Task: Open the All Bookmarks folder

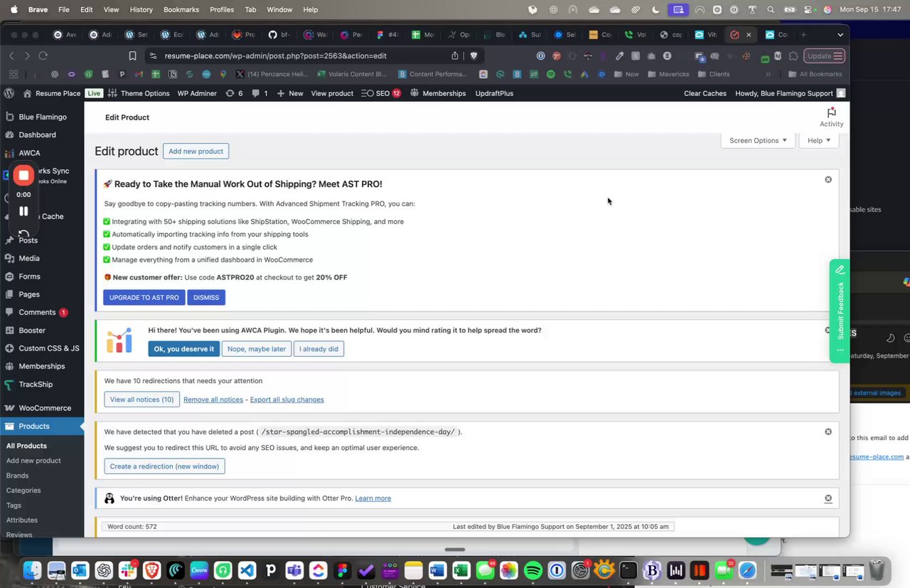Action: tap(815, 74)
